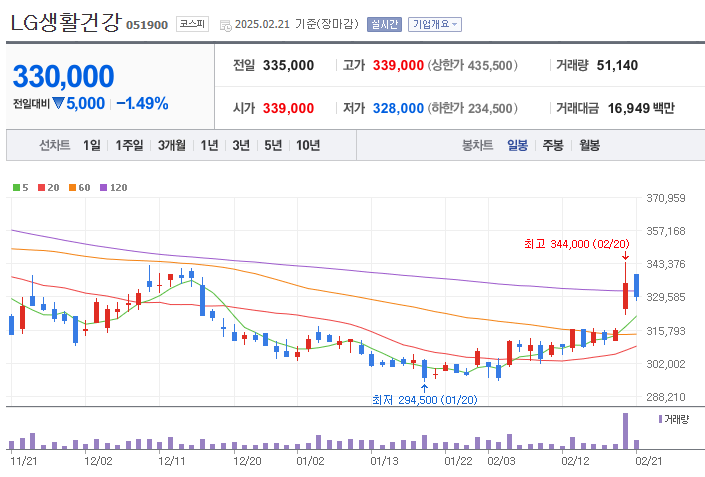Click the purple 120-day moving average swatch
The image size is (705, 477).
[103, 187]
